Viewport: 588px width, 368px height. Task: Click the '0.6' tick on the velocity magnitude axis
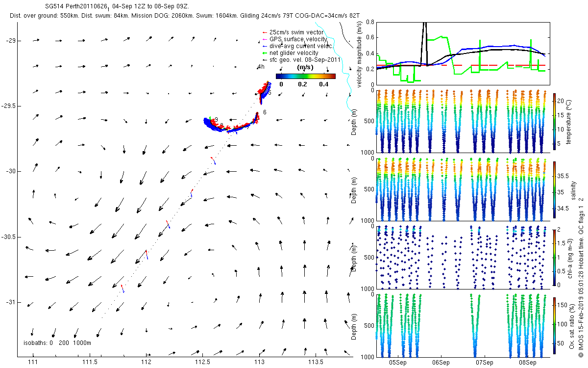click(370, 37)
